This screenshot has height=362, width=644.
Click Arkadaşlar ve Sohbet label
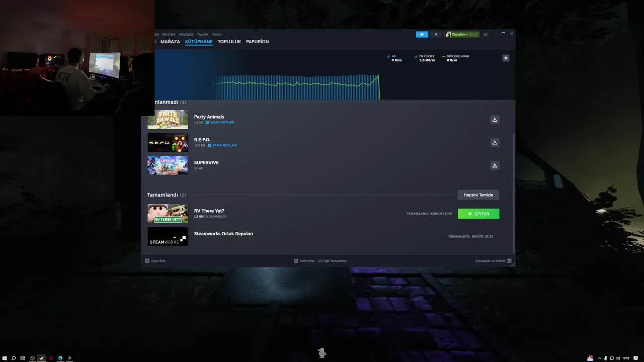coord(490,261)
